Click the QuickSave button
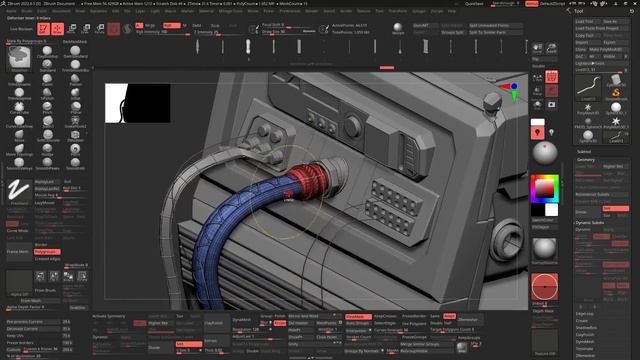Screen dimensions: 640x360 [x=474, y=4]
